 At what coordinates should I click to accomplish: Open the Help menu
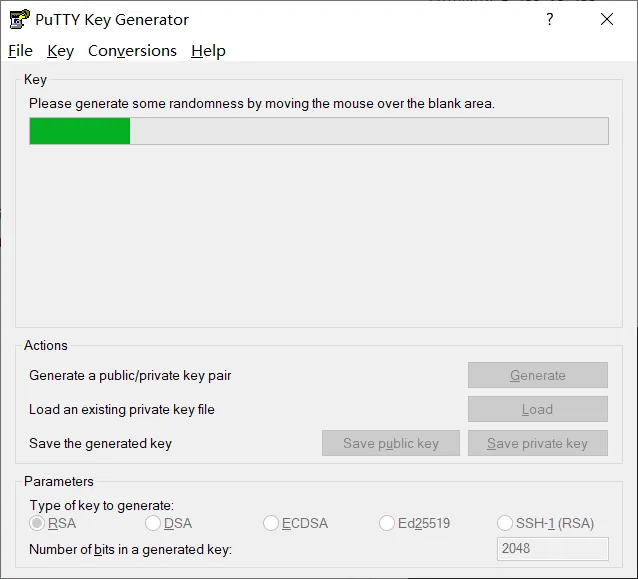point(208,51)
